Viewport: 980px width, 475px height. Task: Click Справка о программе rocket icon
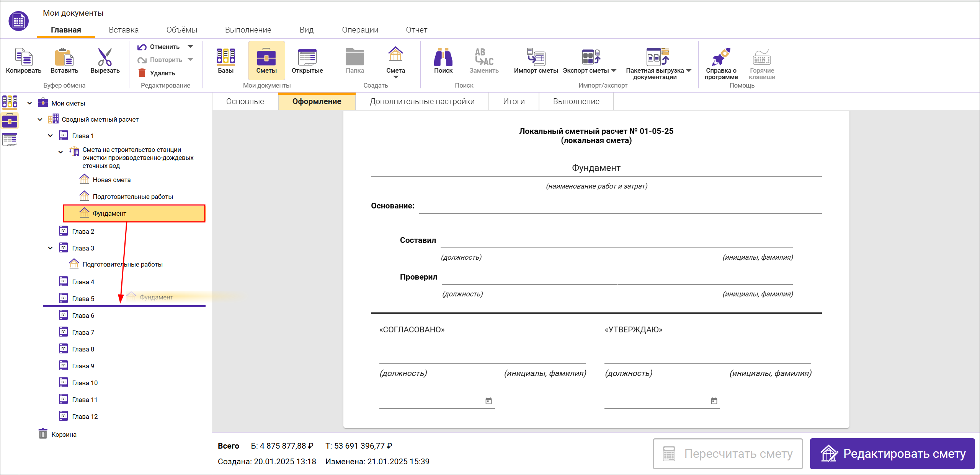click(x=721, y=57)
